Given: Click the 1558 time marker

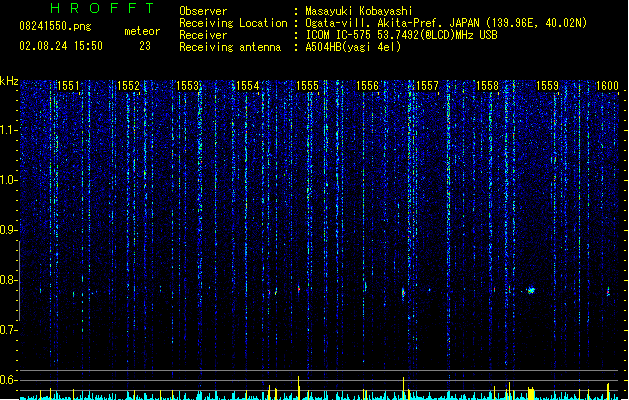Looking at the screenshot, I should pyautogui.click(x=487, y=86).
